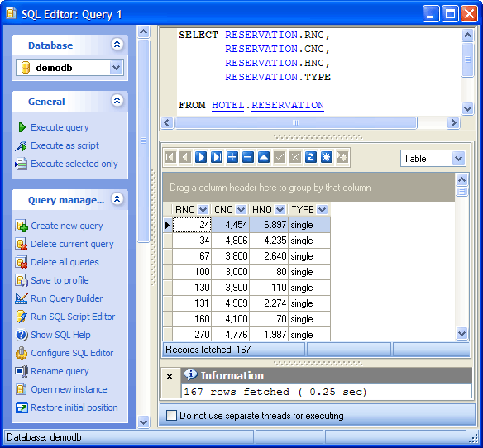The image size is (483, 448).
Task: Refresh the result data grid
Action: 311,157
